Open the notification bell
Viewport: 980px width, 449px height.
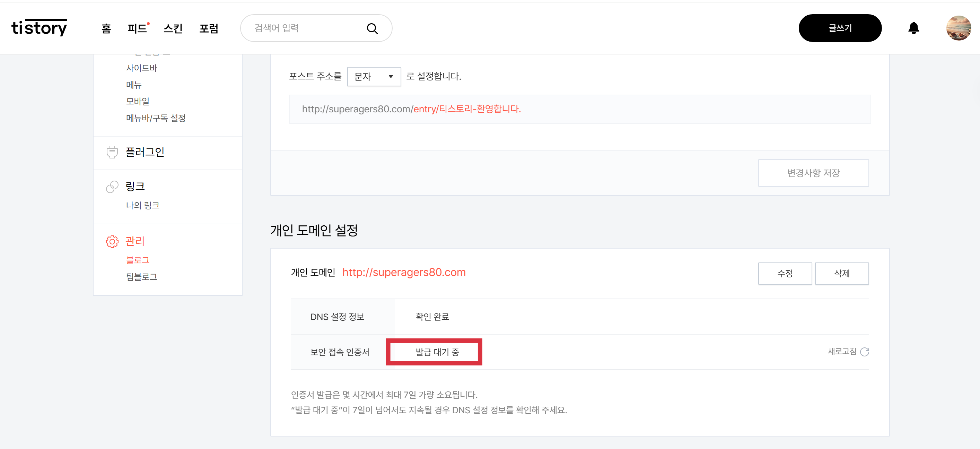click(913, 28)
